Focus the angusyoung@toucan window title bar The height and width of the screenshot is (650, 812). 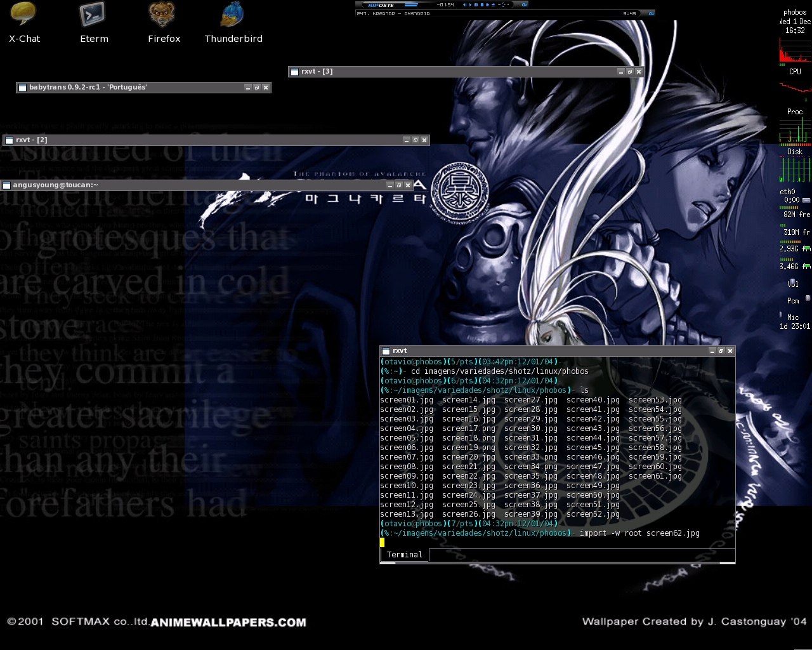(x=206, y=185)
